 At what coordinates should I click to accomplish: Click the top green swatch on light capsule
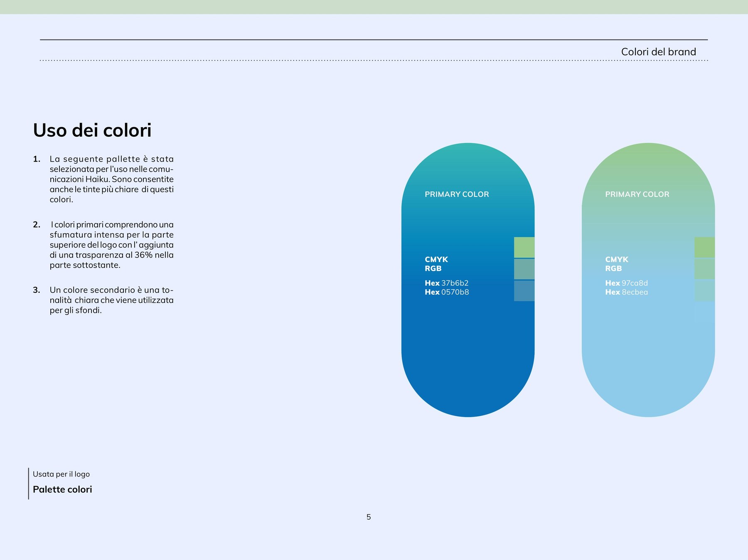point(705,247)
